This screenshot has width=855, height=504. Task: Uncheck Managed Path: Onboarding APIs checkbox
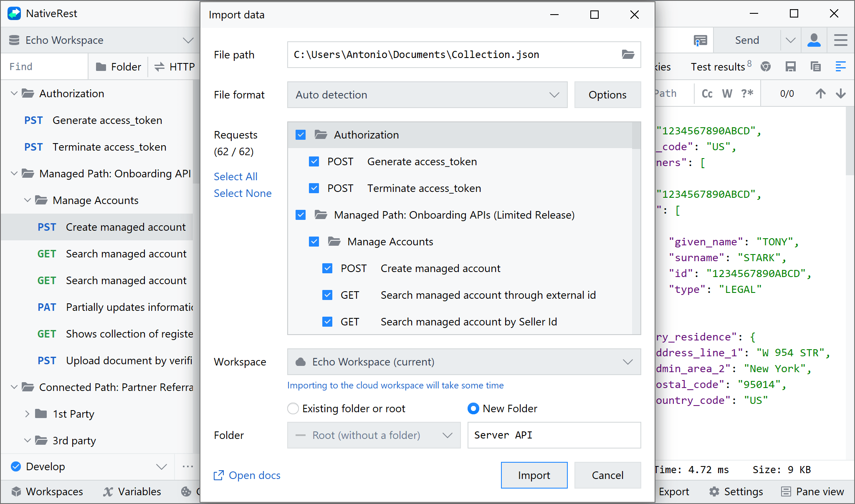(301, 215)
